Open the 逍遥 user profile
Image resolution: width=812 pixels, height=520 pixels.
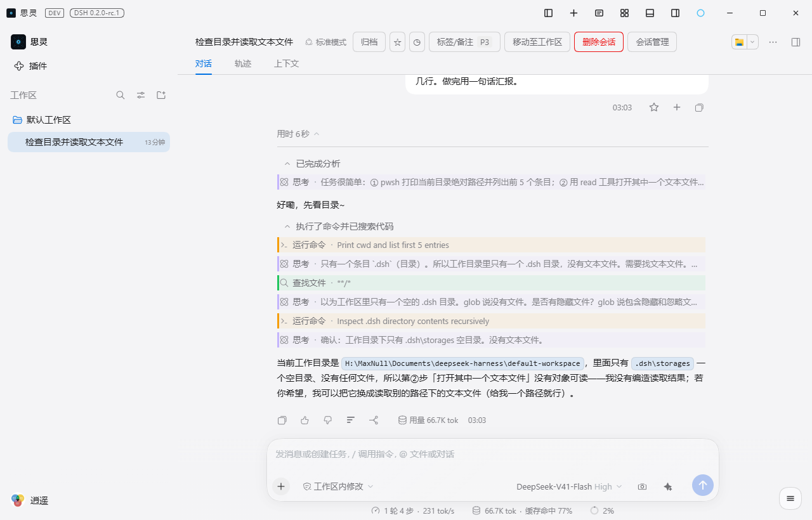pos(30,500)
